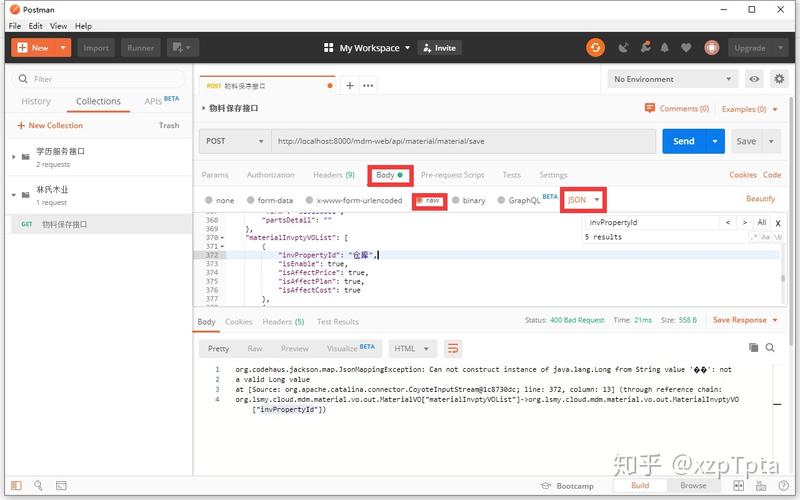Viewport: 800px width, 500px height.
Task: Open the notifications bell icon
Action: coord(664,48)
